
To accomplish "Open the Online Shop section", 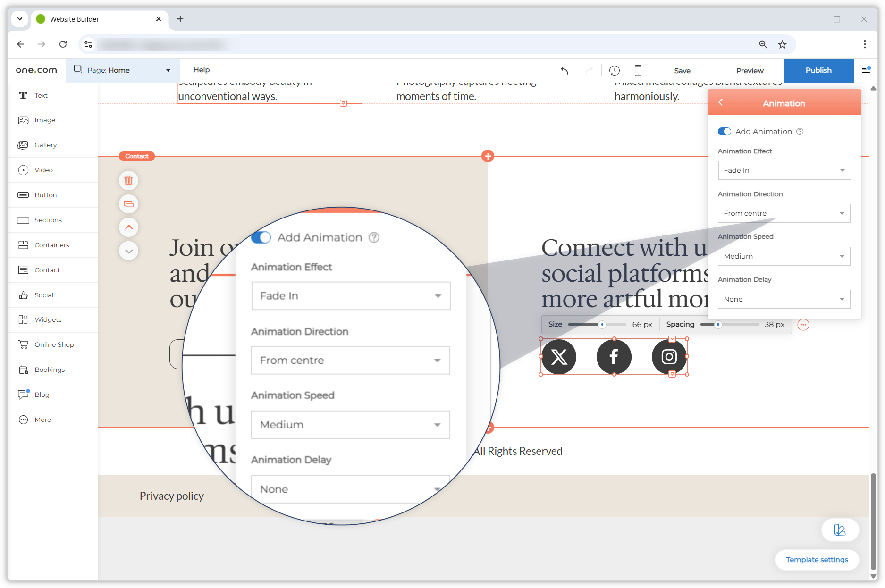I will tap(54, 344).
